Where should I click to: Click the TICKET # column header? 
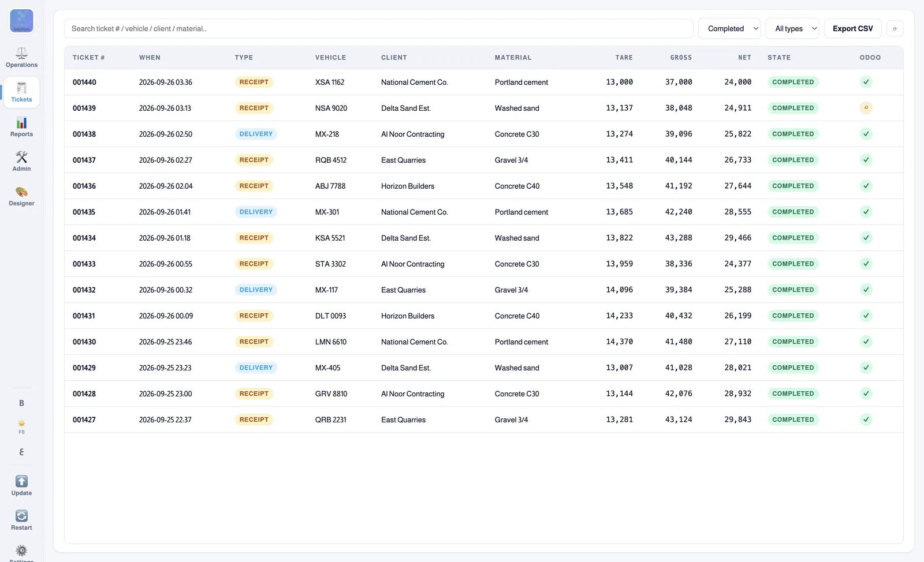point(88,58)
